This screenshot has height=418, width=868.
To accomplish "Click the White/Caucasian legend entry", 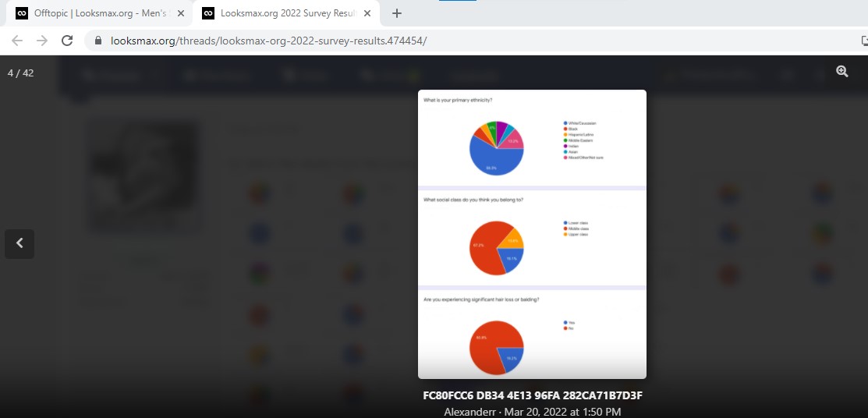I will [x=579, y=123].
